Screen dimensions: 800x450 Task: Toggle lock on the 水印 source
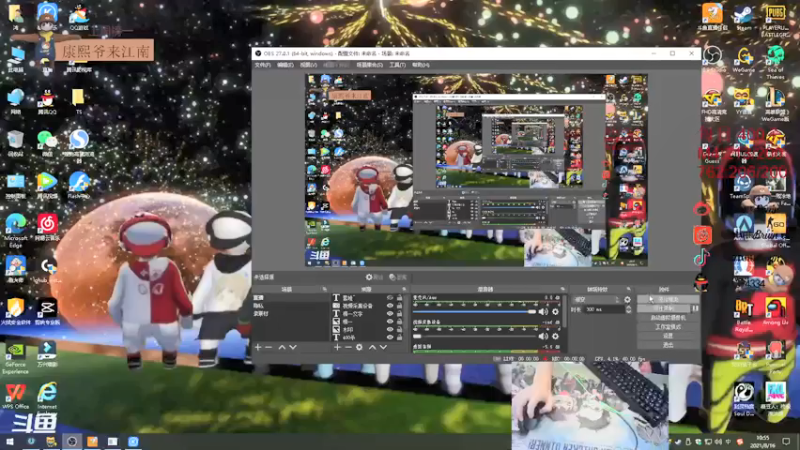coord(399,330)
